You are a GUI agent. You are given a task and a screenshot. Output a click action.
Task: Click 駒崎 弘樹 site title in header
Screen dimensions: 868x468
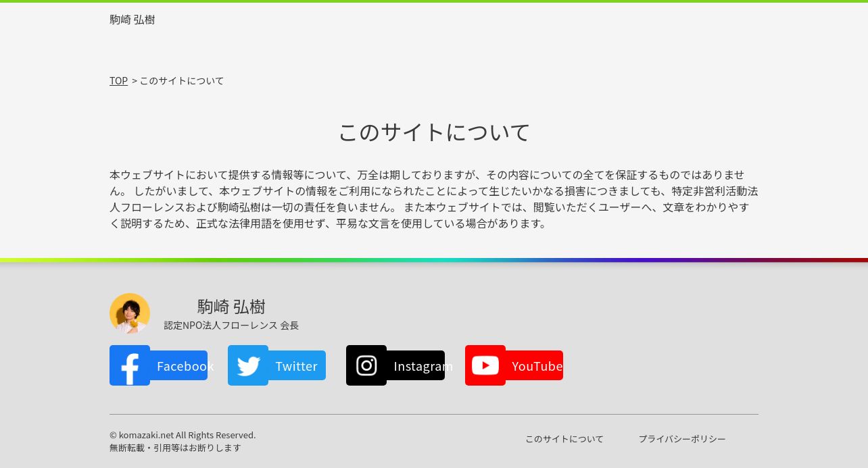132,20
